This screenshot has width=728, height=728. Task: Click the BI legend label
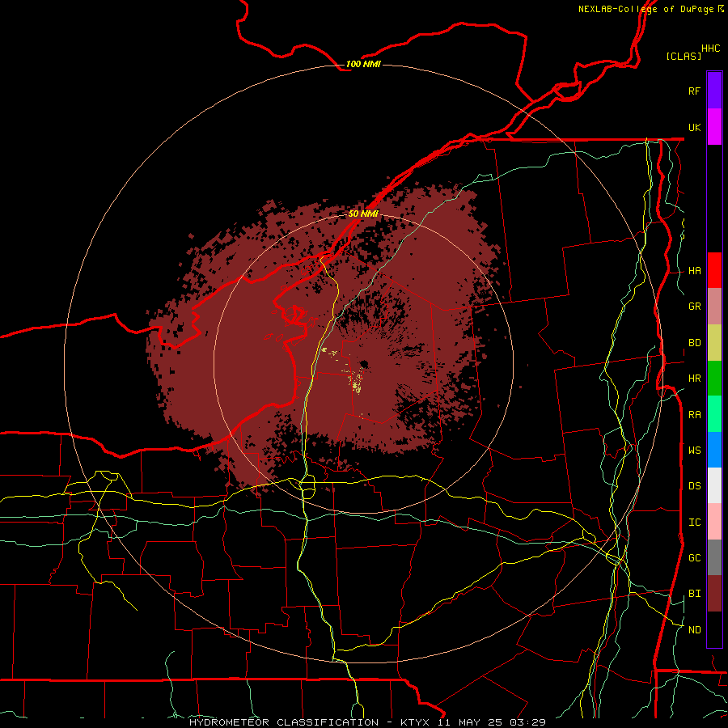point(694,594)
